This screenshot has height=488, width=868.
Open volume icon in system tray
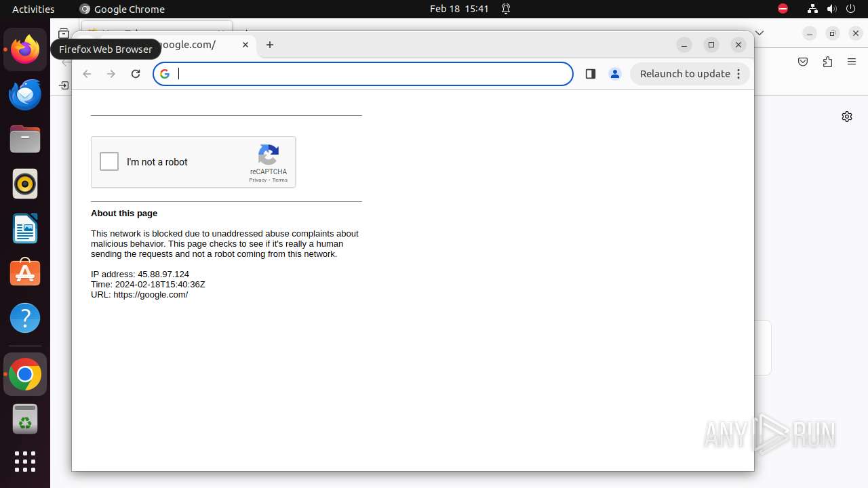(x=832, y=9)
